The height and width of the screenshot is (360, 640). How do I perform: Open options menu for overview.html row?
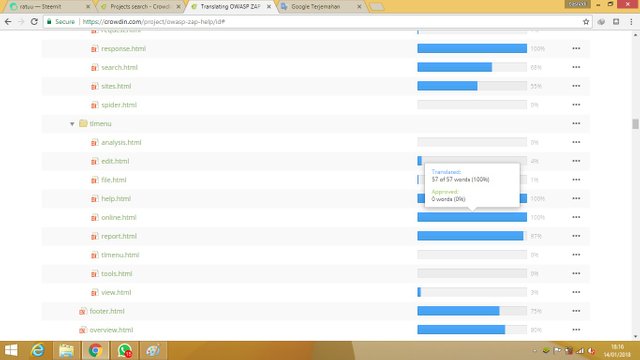pyautogui.click(x=576, y=330)
